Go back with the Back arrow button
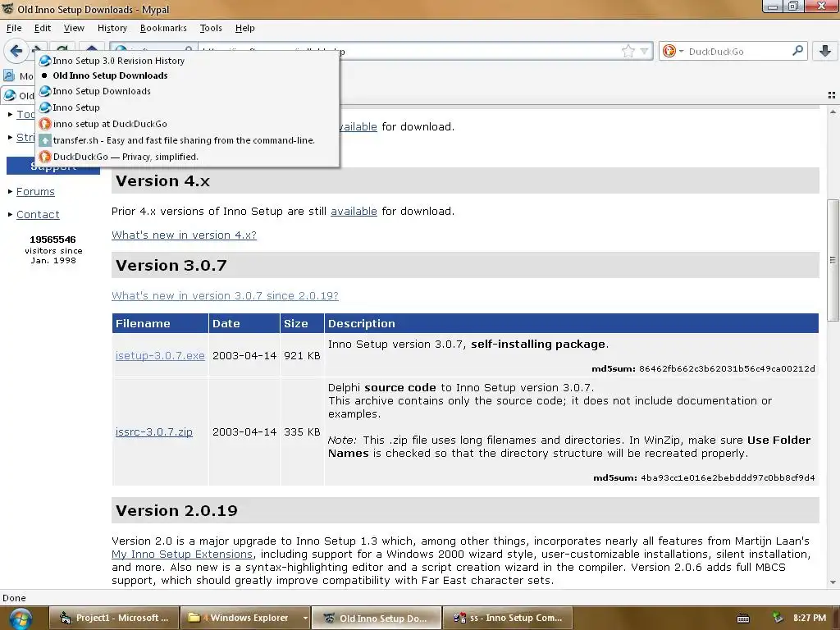Screen dimensions: 840x630 16,51
